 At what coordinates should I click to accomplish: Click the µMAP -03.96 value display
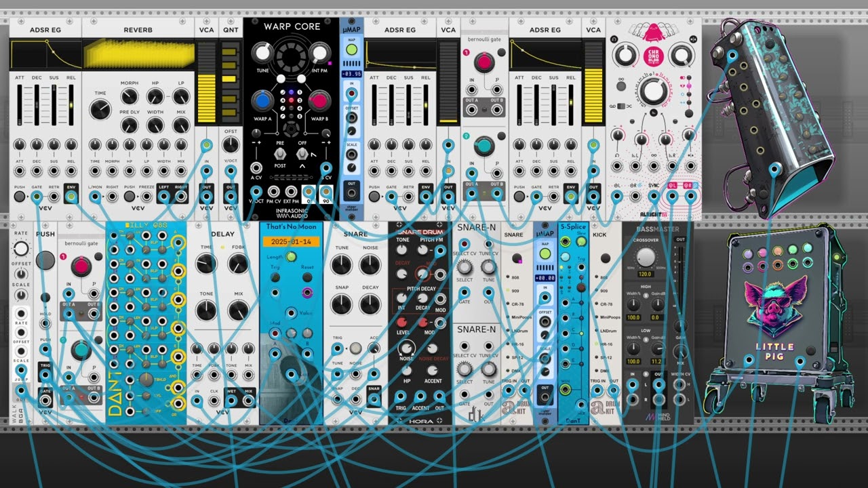[x=351, y=74]
